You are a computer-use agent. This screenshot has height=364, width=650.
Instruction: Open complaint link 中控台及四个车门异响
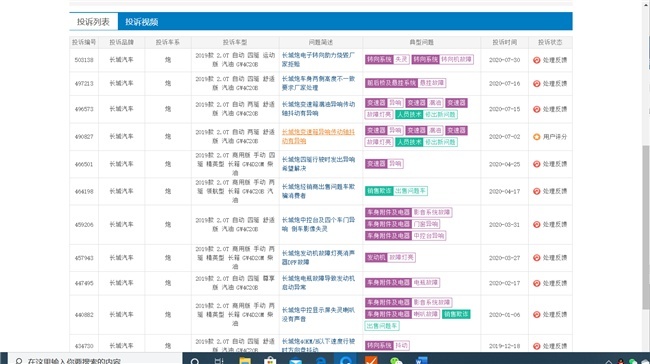coord(318,224)
